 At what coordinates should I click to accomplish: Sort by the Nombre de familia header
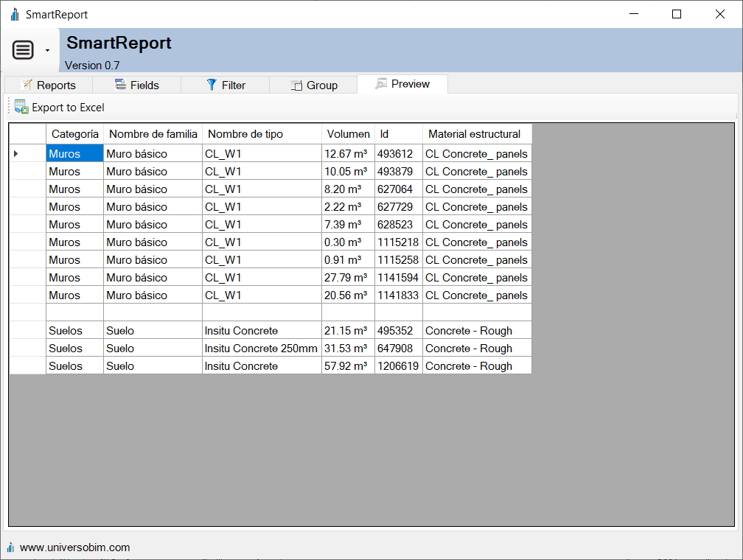[153, 134]
